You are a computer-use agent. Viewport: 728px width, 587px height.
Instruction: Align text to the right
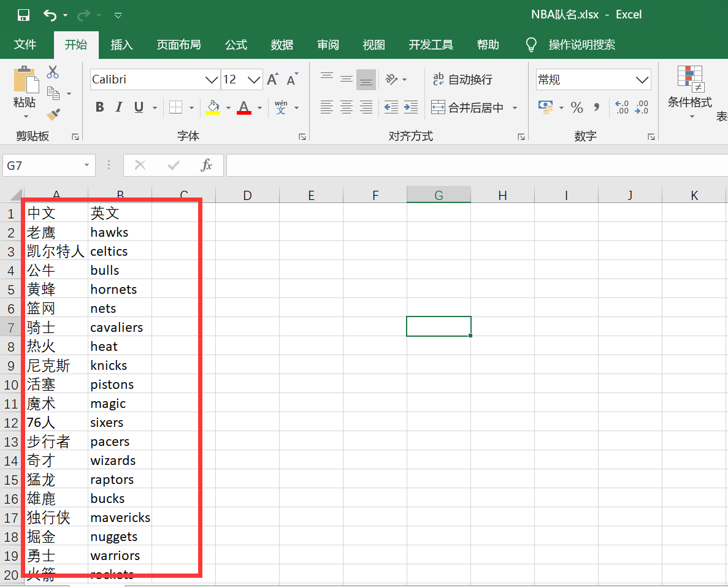(x=366, y=107)
